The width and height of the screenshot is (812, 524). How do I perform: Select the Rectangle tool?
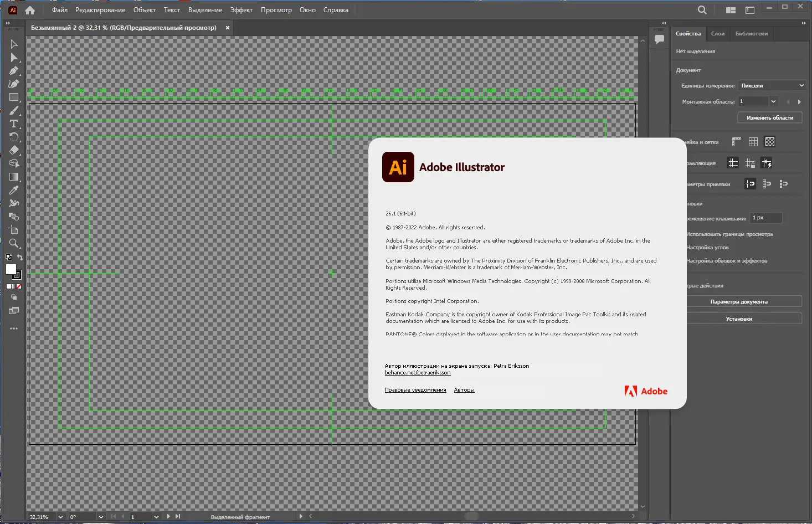[x=14, y=97]
